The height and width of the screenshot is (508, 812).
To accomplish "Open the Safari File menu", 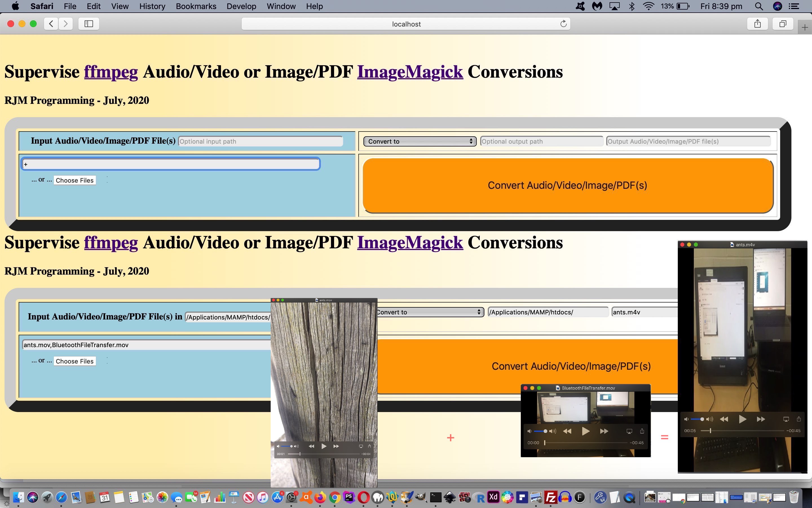I will tap(70, 6).
